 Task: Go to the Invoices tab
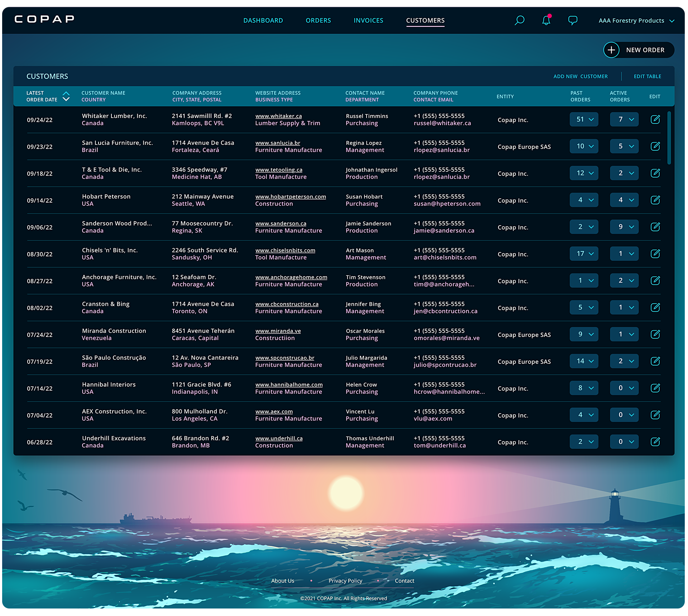(x=368, y=20)
